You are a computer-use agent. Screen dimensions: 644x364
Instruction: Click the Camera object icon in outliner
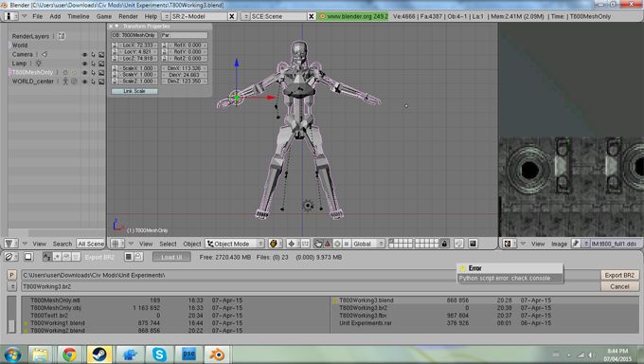(x=45, y=54)
